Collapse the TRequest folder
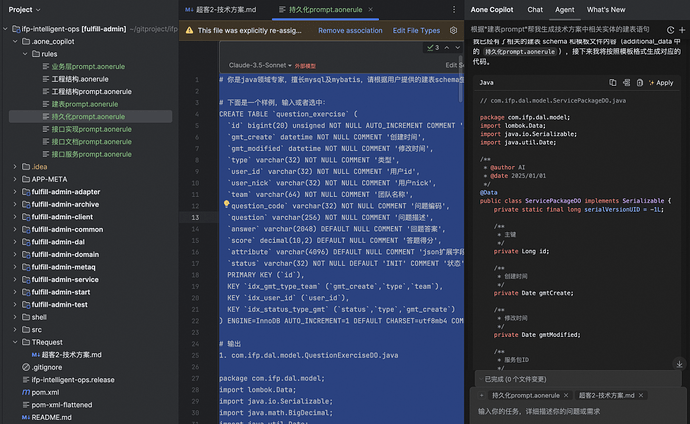This screenshot has width=690, height=424. [15, 342]
